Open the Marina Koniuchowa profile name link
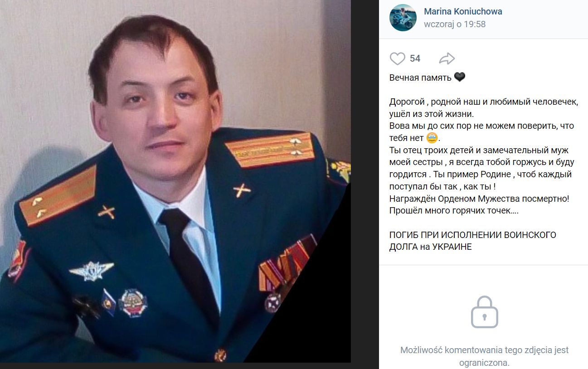 coord(463,11)
